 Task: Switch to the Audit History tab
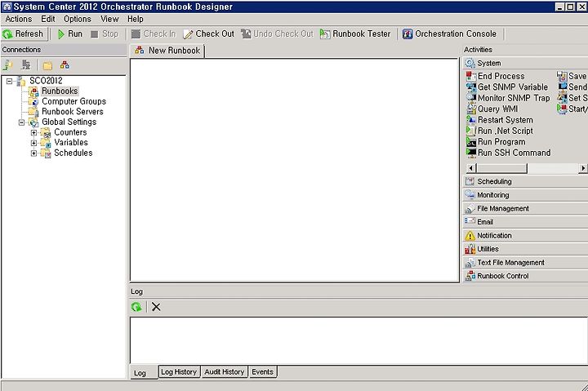tap(225, 372)
